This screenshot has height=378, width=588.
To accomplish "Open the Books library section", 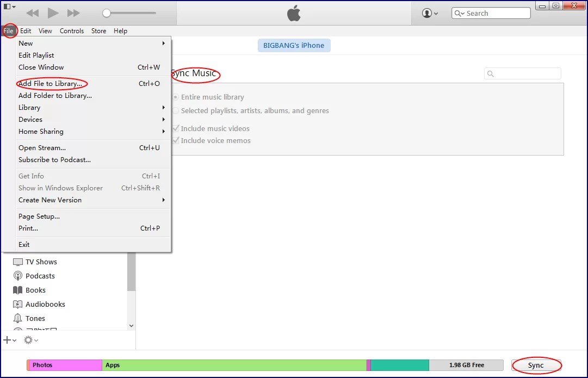I will (34, 290).
